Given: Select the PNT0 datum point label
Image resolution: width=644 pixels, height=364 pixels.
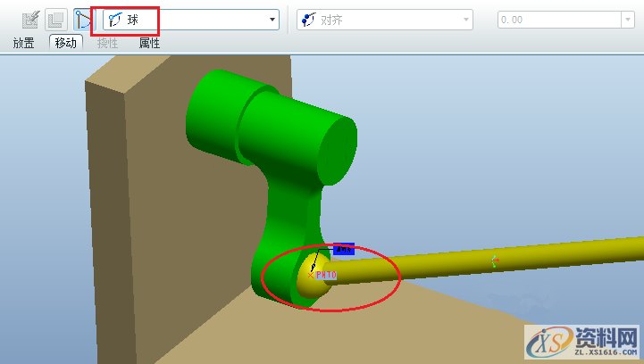Looking at the screenshot, I should (x=325, y=276).
